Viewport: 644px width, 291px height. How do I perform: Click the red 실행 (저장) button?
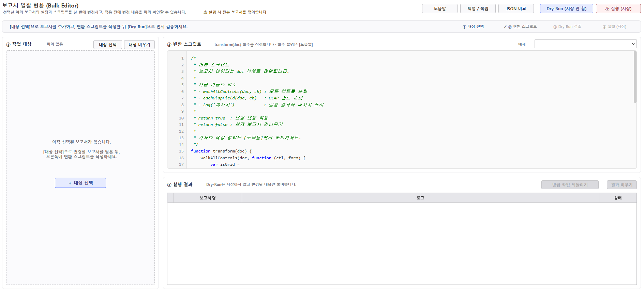[x=618, y=9]
